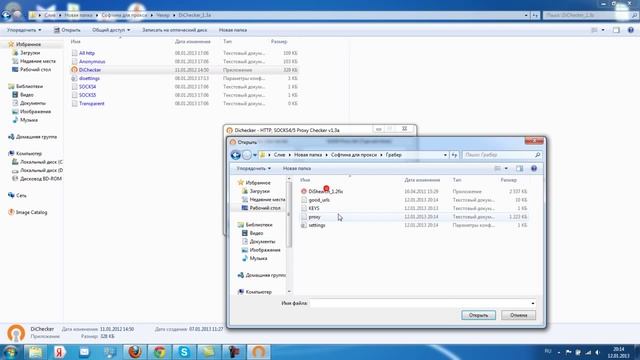The width and height of the screenshot is (640, 360).
Task: Open Упорядочить menu in the Explorer toolbar
Action: (x=24, y=30)
